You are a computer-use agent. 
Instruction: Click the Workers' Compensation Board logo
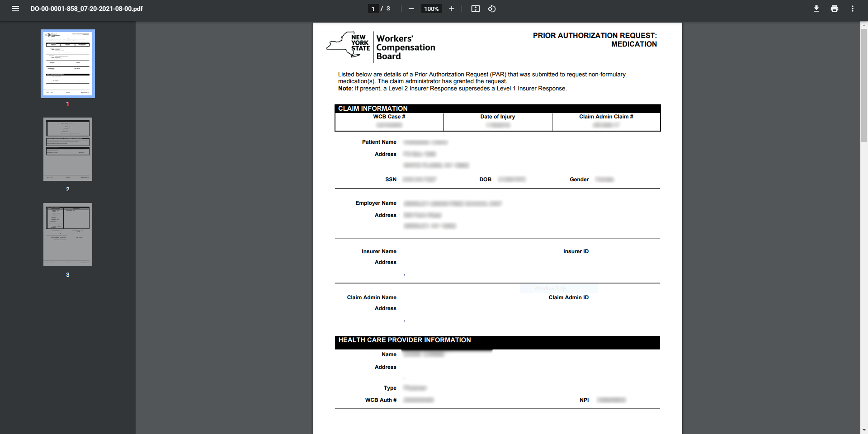point(381,47)
